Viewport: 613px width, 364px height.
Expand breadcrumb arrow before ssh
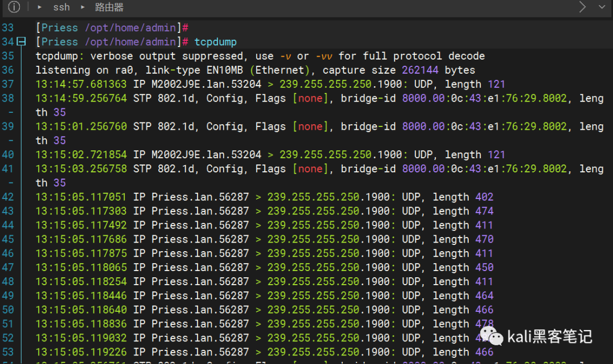(40, 7)
